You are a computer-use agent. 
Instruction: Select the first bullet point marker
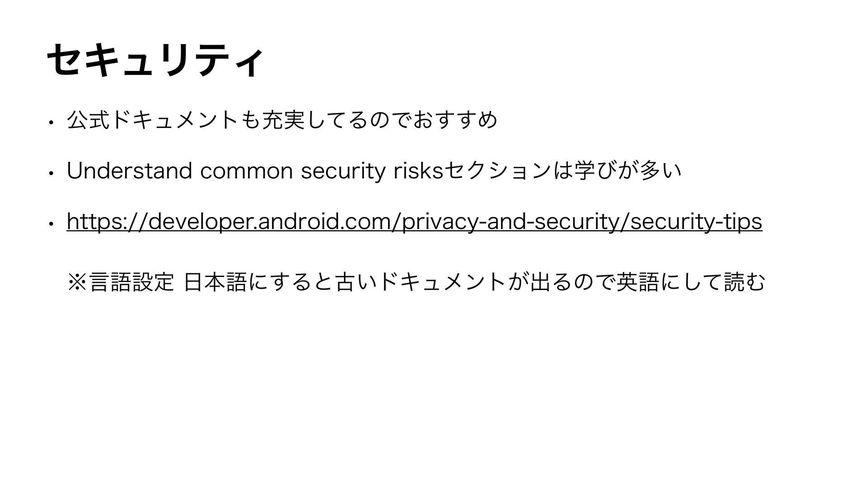(x=52, y=122)
